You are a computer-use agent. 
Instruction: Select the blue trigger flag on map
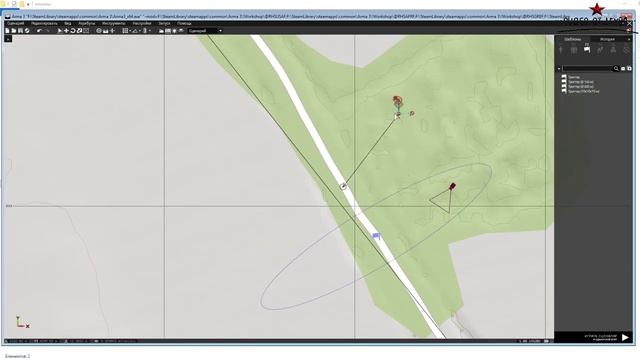click(376, 236)
